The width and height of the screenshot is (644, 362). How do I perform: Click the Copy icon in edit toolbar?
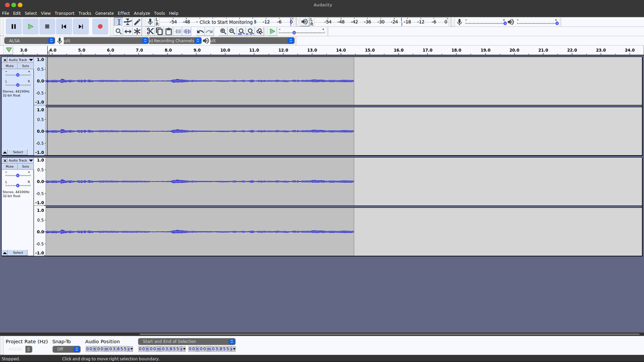pos(160,32)
